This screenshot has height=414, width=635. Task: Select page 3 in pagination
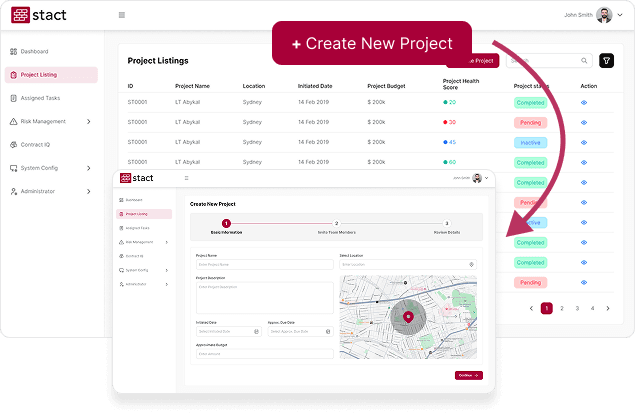[x=577, y=308]
